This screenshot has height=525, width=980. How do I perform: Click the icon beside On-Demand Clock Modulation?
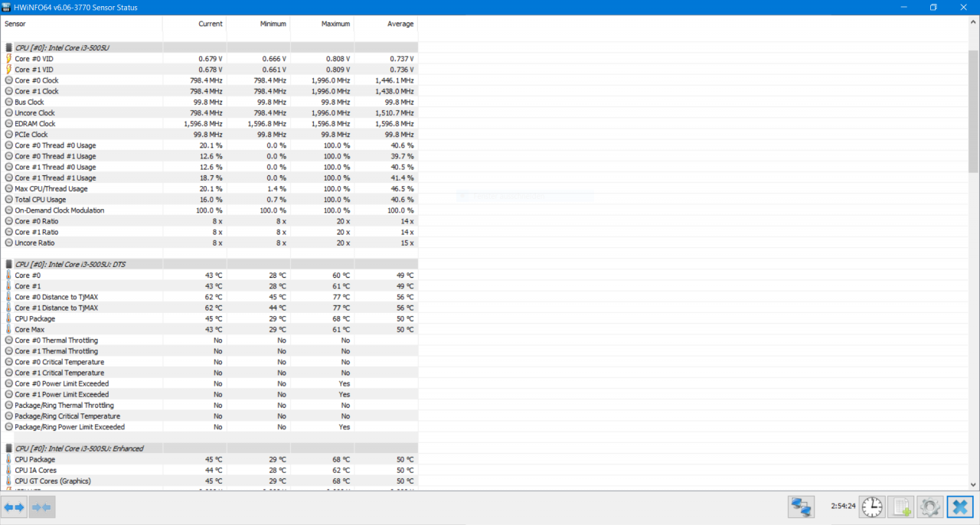[x=9, y=210]
